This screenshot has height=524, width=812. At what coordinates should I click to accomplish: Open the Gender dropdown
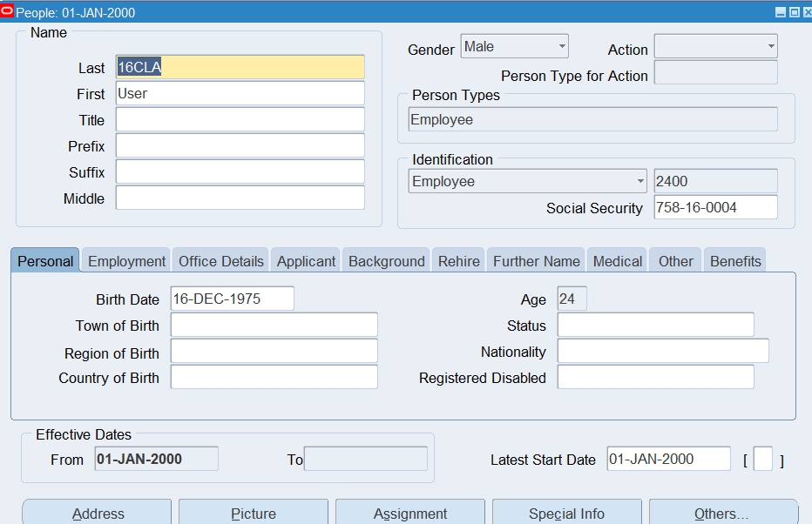514,47
